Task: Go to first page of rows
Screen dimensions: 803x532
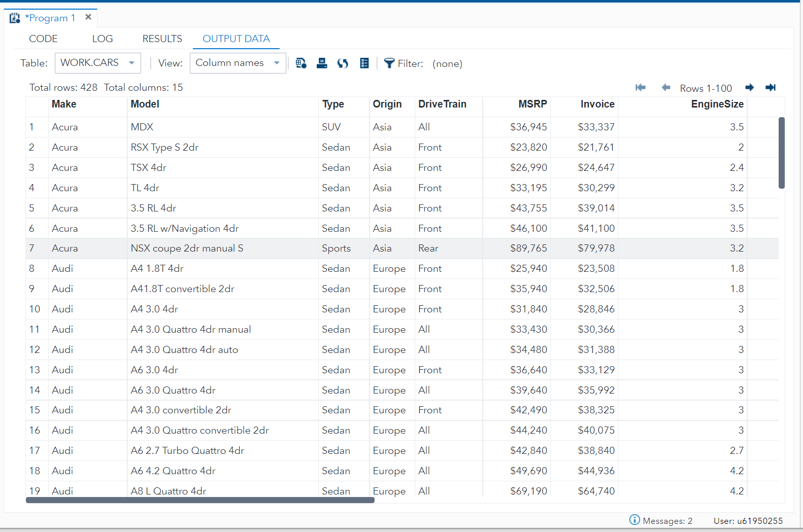Action: pyautogui.click(x=641, y=88)
